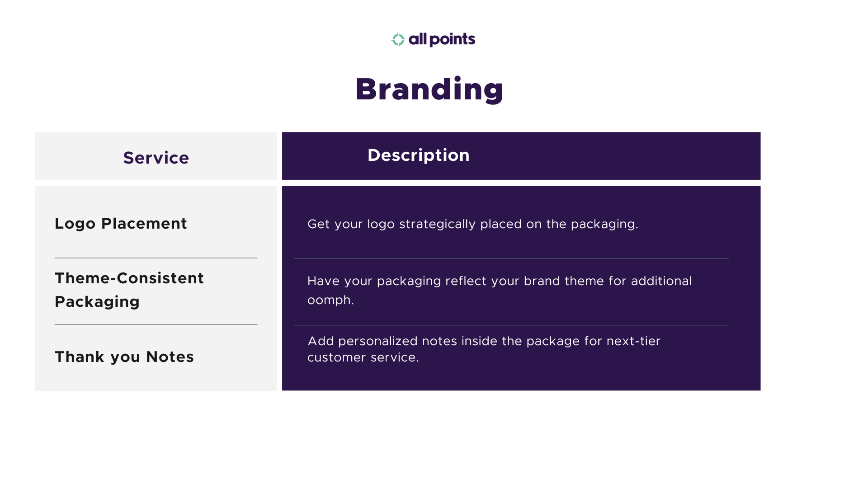Click divider line below Logo Placement label

156,258
